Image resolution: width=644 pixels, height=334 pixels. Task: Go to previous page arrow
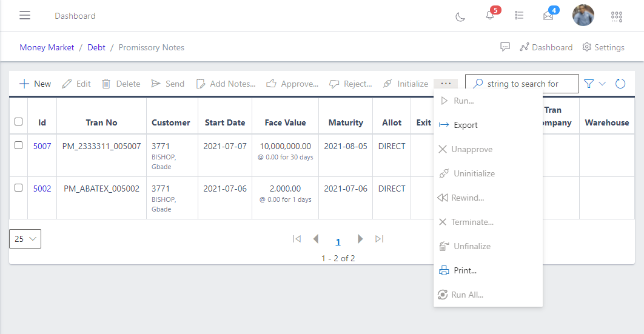[316, 239]
